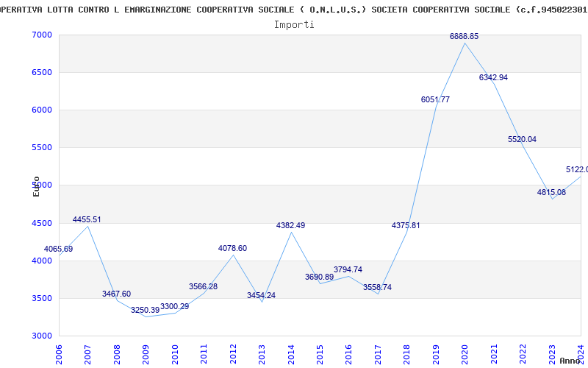The image size is (588, 368).
Task: Click the 2012 x-axis year label
Action: coord(233,355)
